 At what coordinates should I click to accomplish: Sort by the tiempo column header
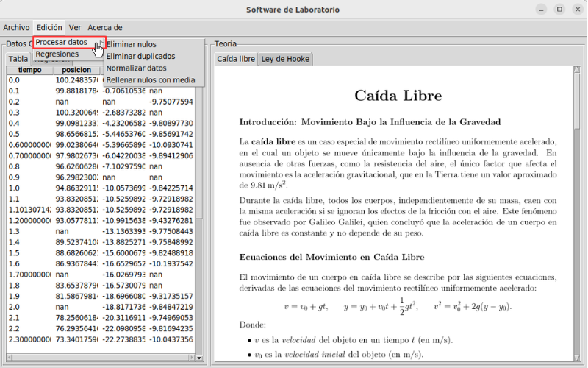pyautogui.click(x=30, y=70)
